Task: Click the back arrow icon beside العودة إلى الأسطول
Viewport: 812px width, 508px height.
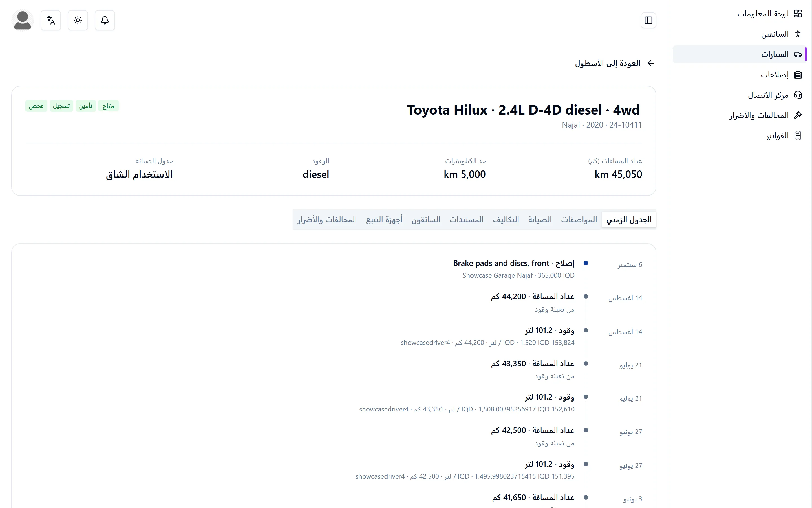Action: pos(651,63)
